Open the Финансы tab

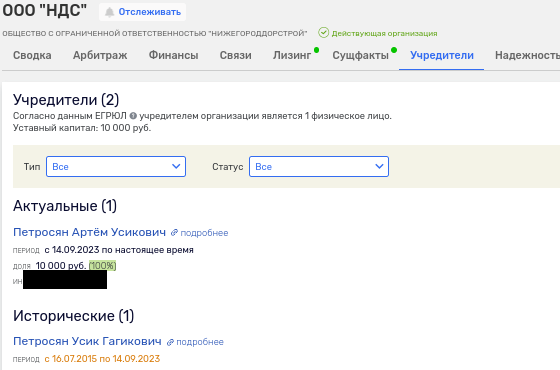coord(173,55)
